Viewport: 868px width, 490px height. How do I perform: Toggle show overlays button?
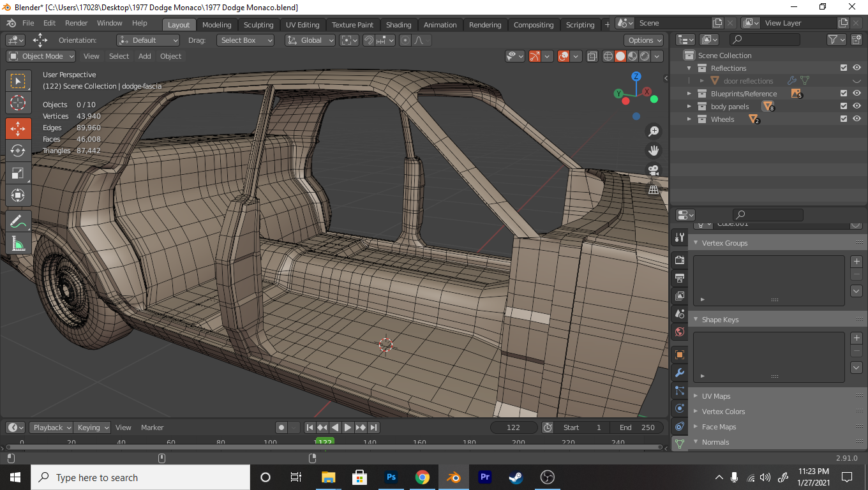[x=563, y=56]
